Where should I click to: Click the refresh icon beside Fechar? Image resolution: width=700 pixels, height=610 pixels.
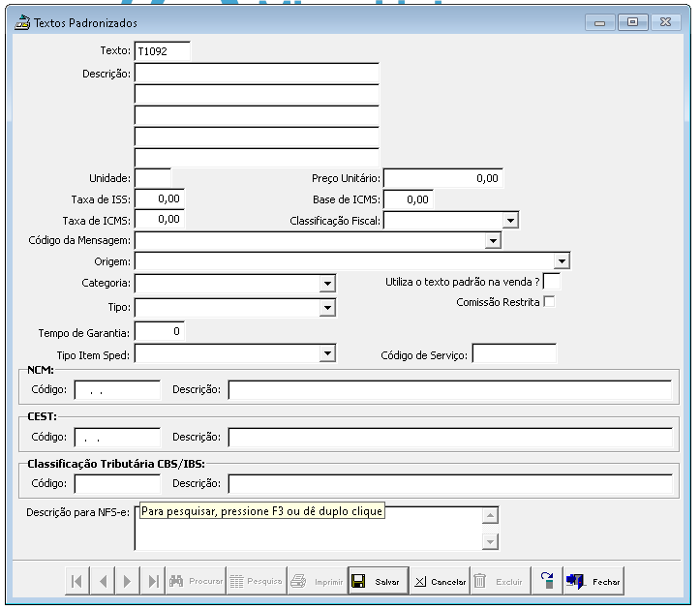(547, 581)
